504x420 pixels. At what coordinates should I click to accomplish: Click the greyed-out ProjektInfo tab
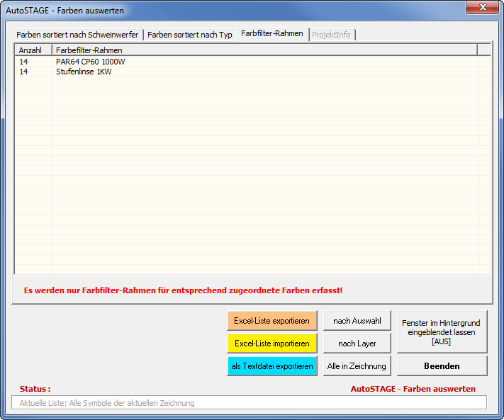pyautogui.click(x=332, y=35)
